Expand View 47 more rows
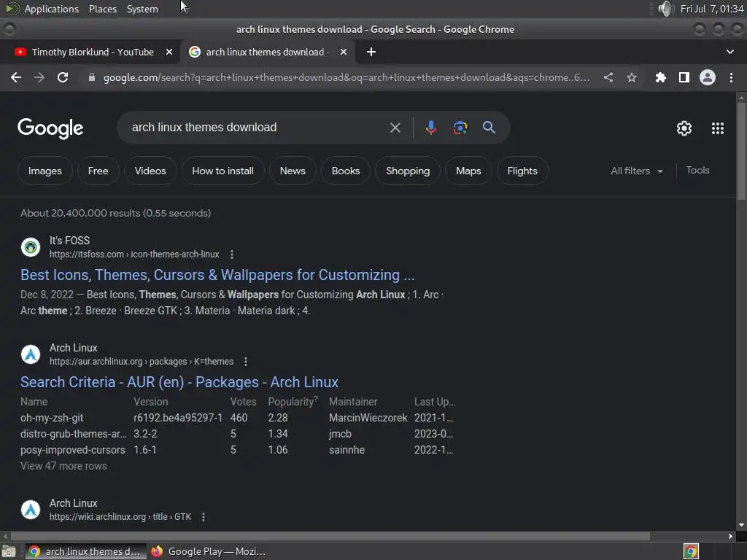The image size is (747, 560). [x=64, y=466]
